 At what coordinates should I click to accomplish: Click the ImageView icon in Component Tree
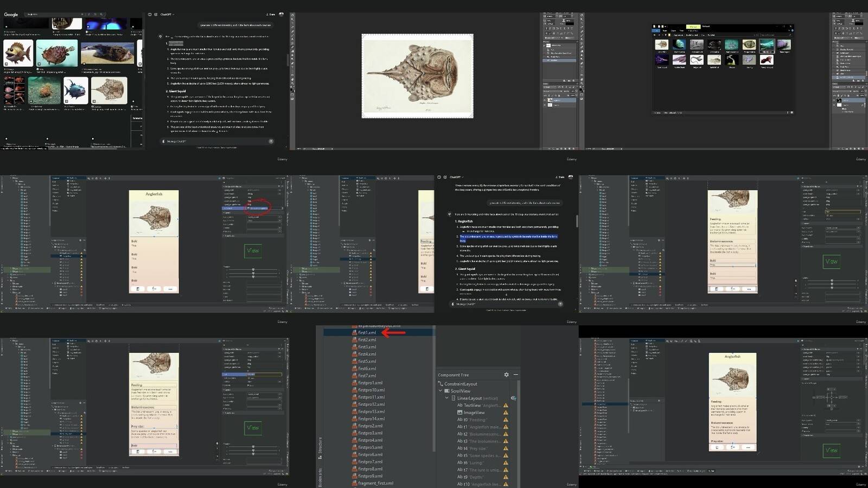(460, 413)
